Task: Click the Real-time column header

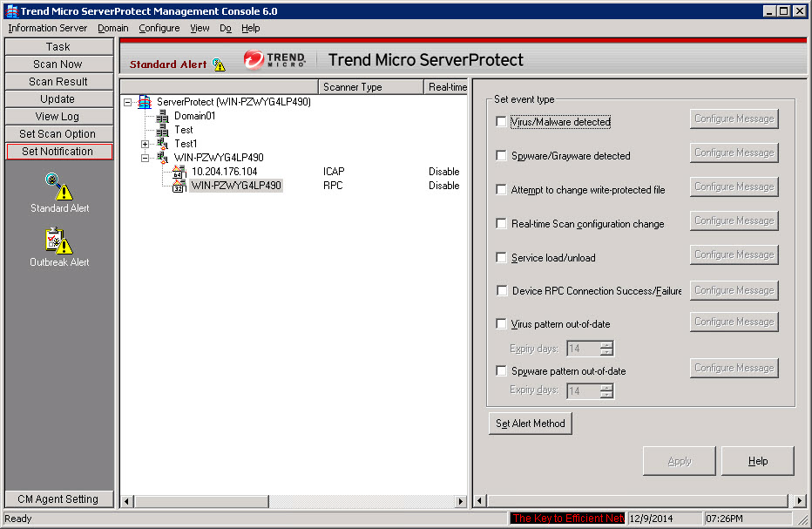Action: coord(446,87)
